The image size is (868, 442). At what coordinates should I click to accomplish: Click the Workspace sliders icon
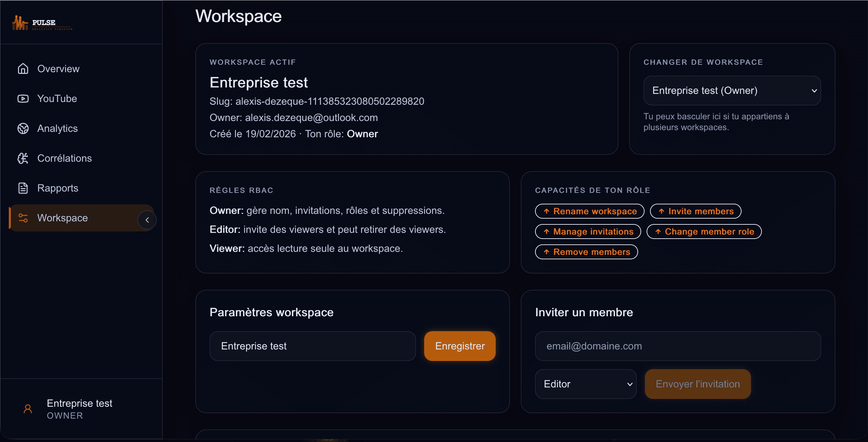[x=23, y=218]
